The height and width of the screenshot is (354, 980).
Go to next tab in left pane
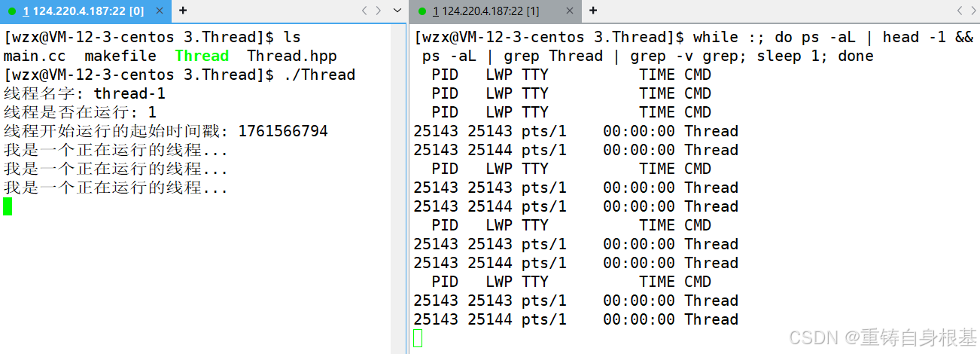380,11
